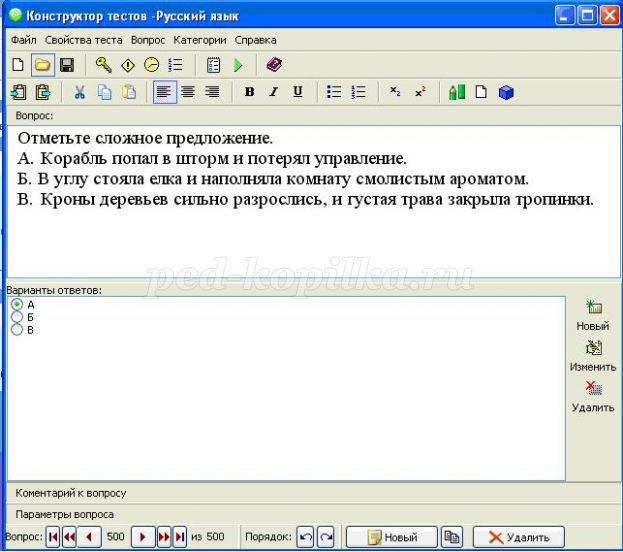Open test file with folder icon
This screenshot has width=623, height=552.
[43, 65]
